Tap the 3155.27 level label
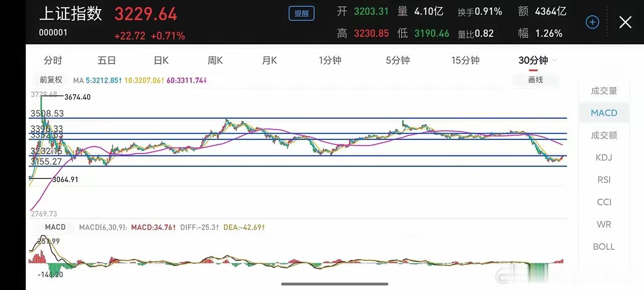This screenshot has height=290, width=644. pos(47,162)
